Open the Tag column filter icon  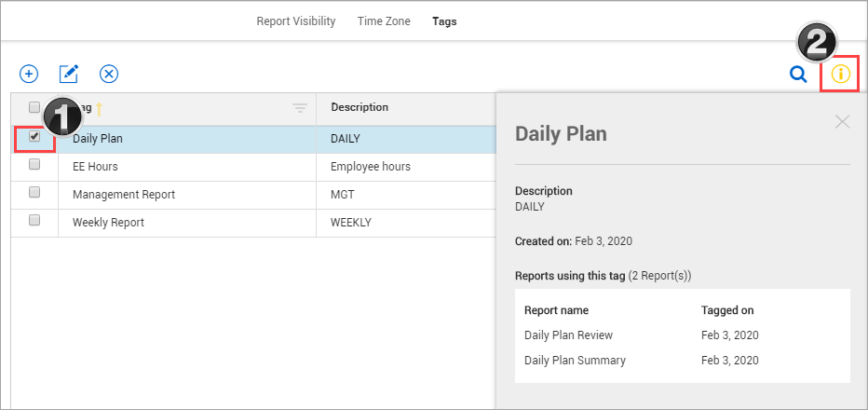(300, 108)
